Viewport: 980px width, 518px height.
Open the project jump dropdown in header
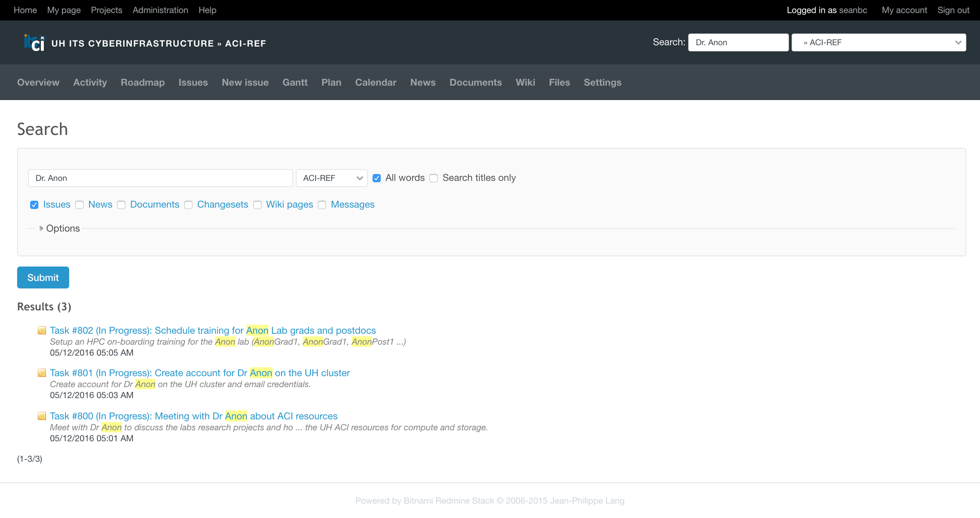click(x=879, y=42)
